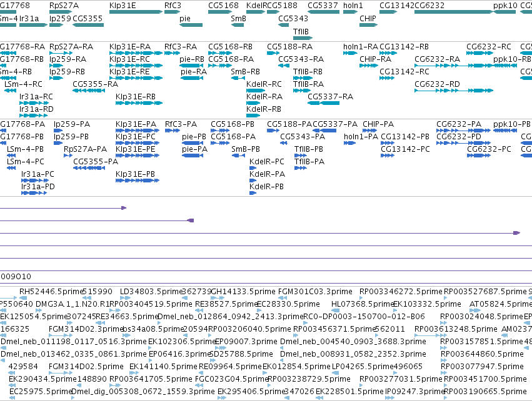Viewport: 532px width, 401px height.
Task: Select transcript Ir31a-RD
Action: click(33, 116)
